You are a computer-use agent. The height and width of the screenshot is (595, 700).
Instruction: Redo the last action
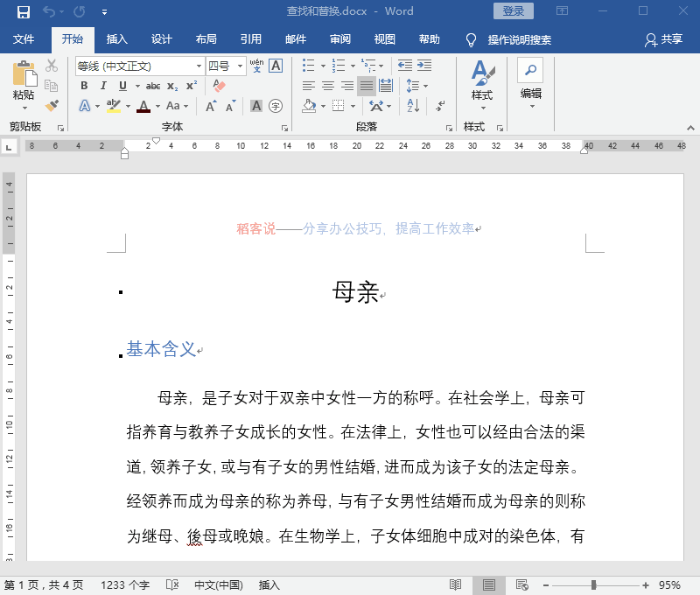point(80,11)
